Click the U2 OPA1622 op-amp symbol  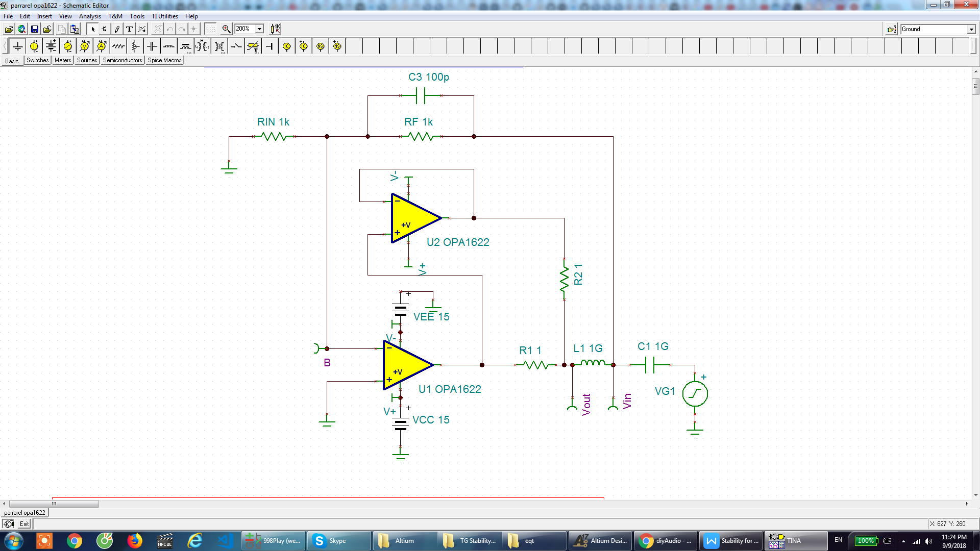pos(415,218)
